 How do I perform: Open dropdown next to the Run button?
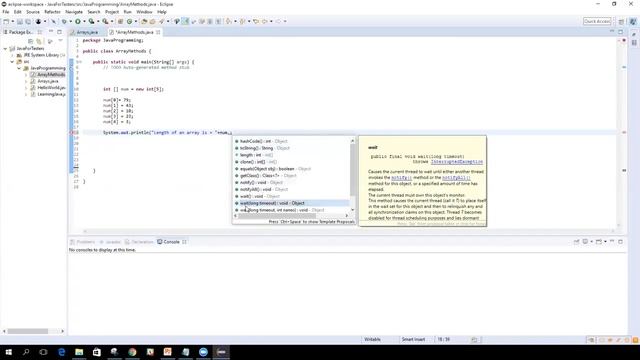click(x=84, y=21)
